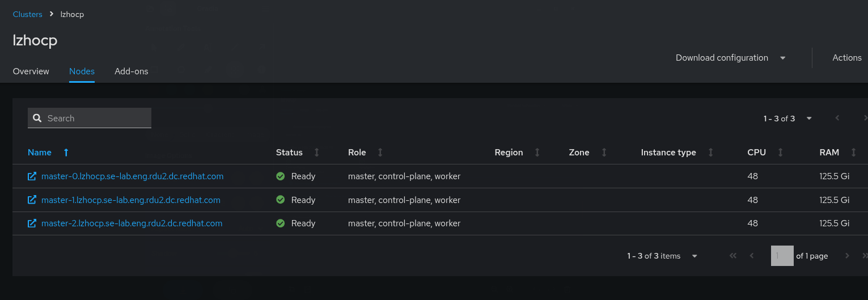Sort table using Status column sort icon
This screenshot has height=300, width=868.
pyautogui.click(x=317, y=153)
